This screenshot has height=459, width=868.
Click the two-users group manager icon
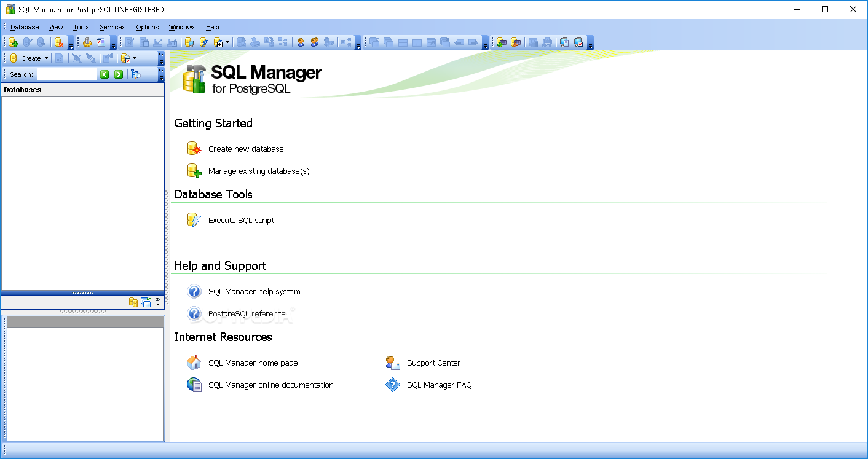click(315, 42)
